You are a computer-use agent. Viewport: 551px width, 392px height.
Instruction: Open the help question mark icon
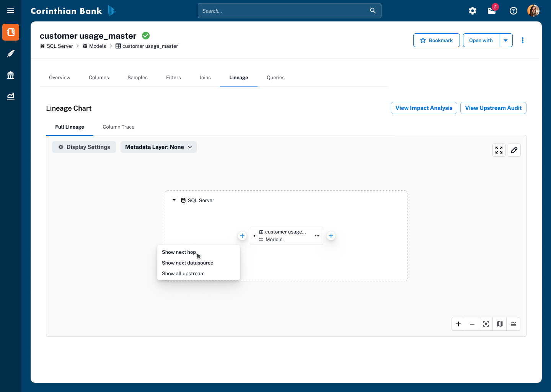pos(514,11)
